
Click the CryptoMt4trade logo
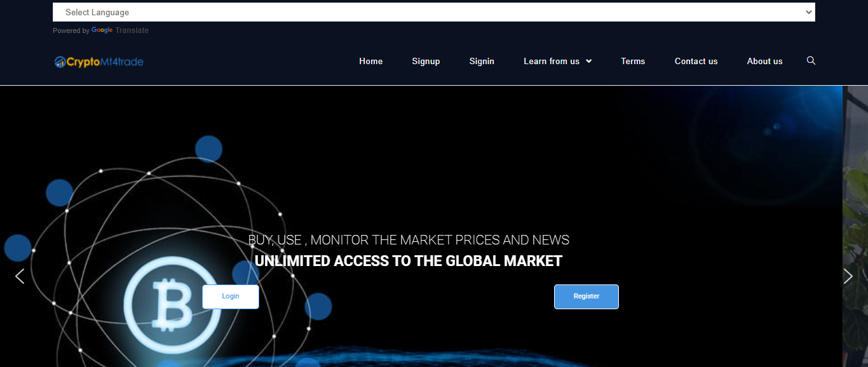[98, 62]
